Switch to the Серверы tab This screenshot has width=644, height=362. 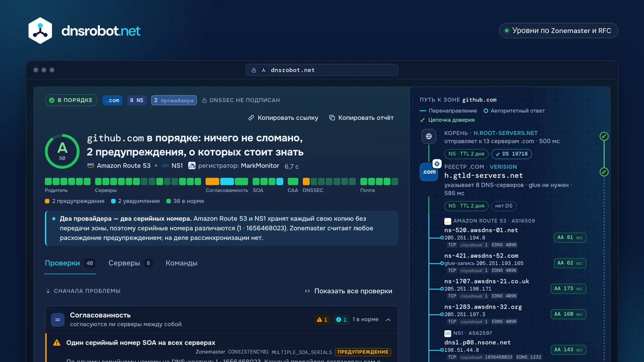click(x=130, y=263)
